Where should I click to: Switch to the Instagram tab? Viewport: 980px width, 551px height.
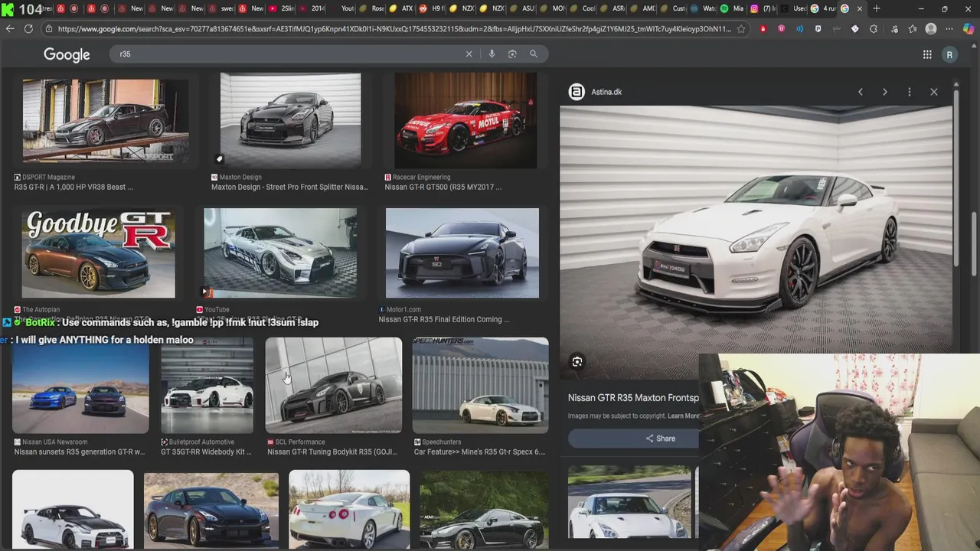pos(762,8)
